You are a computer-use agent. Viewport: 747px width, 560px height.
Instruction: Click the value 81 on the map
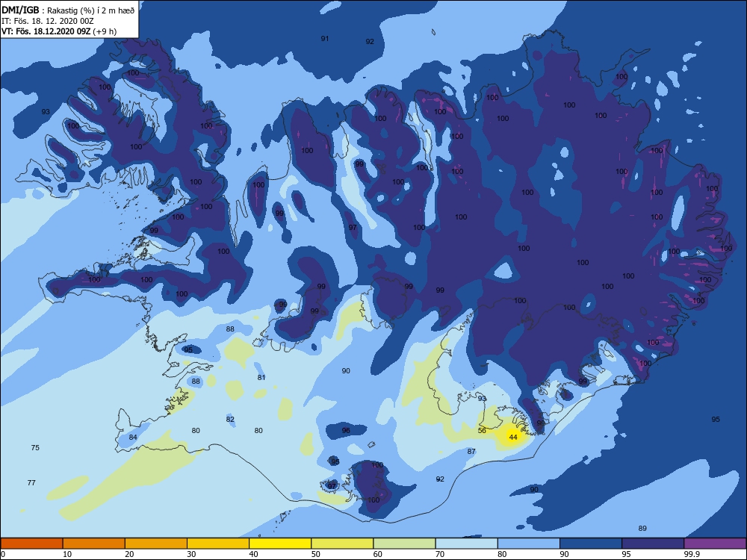[261, 378]
